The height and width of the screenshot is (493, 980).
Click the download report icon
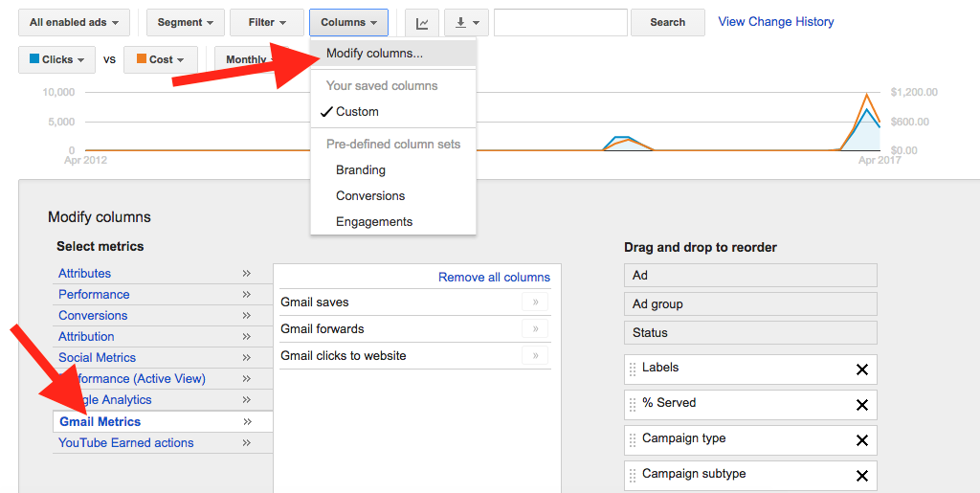point(467,23)
